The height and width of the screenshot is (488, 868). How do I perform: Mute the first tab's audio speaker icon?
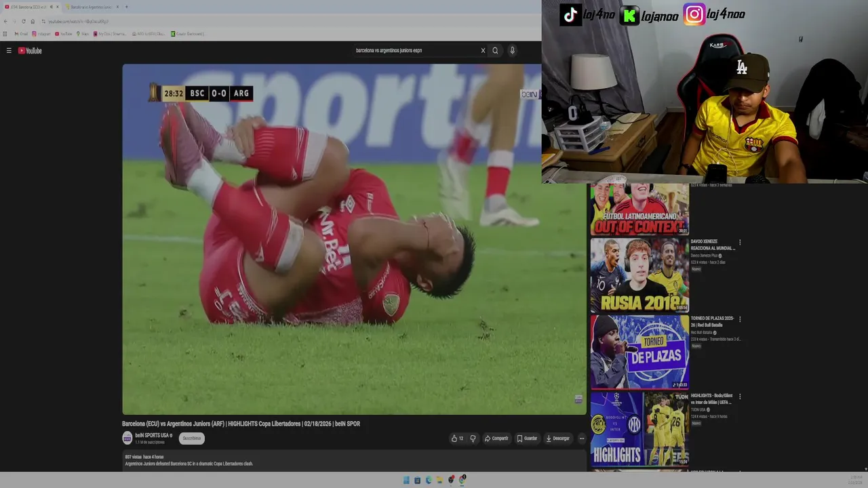(51, 7)
